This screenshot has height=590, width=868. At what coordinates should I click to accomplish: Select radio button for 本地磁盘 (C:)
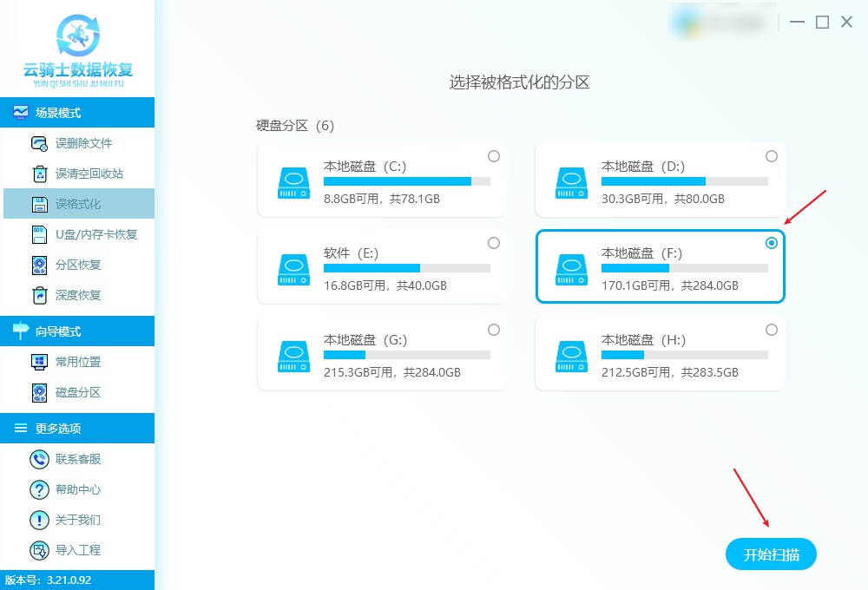point(494,156)
